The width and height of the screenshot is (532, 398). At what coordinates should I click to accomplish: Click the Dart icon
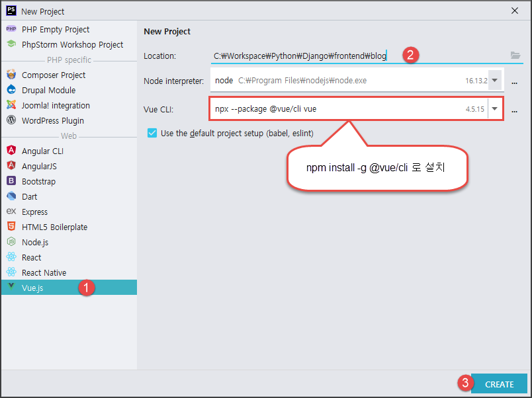[11, 196]
